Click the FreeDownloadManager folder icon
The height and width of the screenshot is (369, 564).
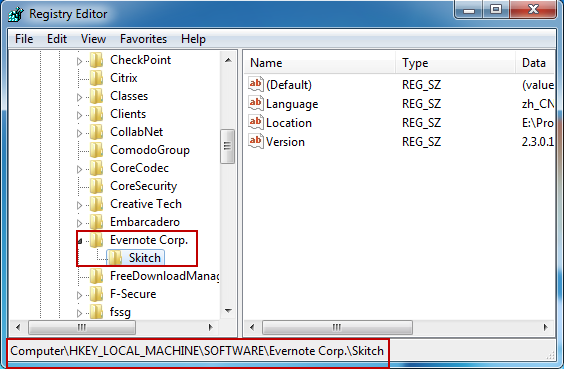click(x=96, y=276)
